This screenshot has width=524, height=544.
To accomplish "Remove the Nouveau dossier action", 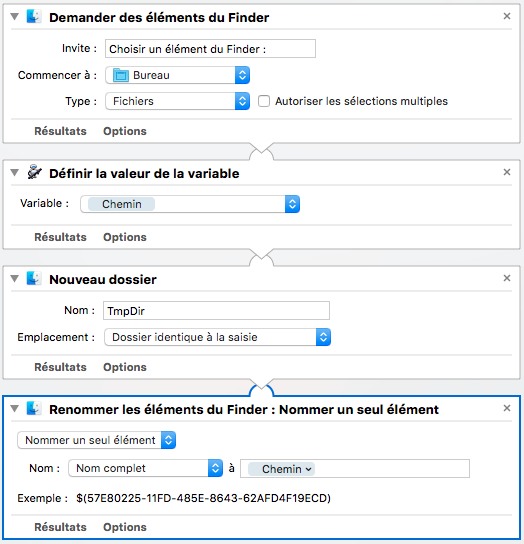I will [x=507, y=278].
